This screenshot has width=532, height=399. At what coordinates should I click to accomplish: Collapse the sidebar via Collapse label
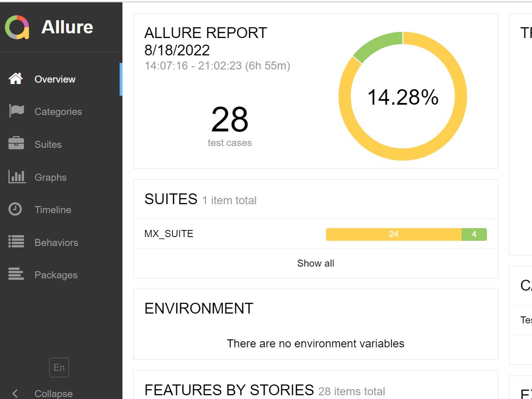tap(53, 393)
